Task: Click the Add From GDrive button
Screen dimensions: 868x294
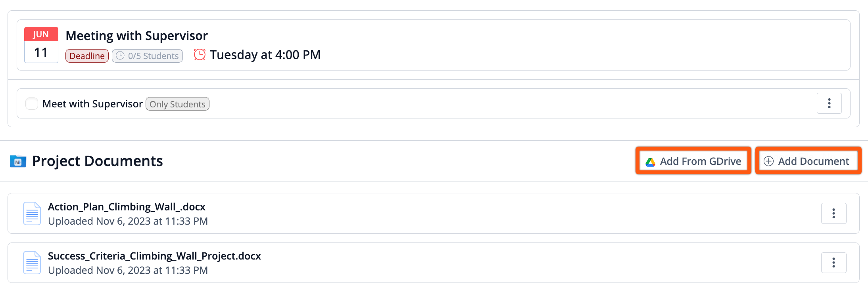Action: [693, 161]
